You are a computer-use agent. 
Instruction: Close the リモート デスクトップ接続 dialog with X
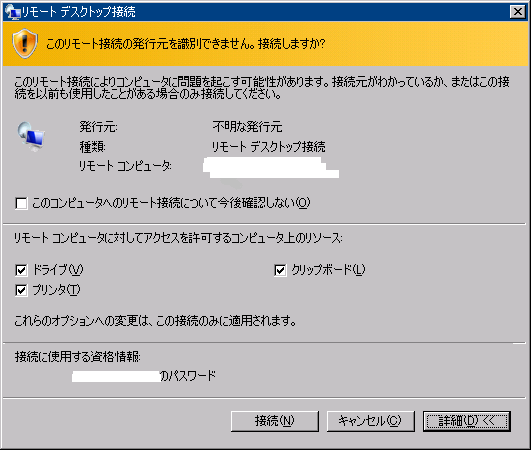pos(517,12)
